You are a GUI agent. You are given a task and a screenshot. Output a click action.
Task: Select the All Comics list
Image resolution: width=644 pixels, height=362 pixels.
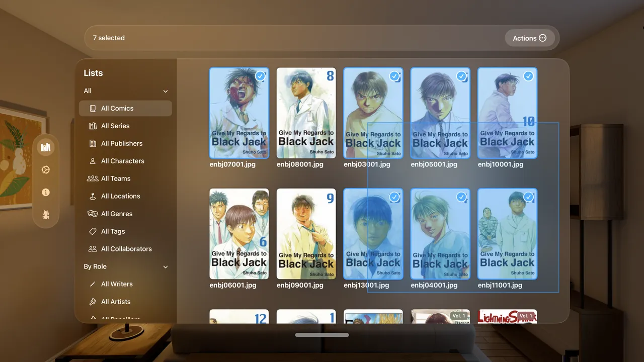click(125, 108)
